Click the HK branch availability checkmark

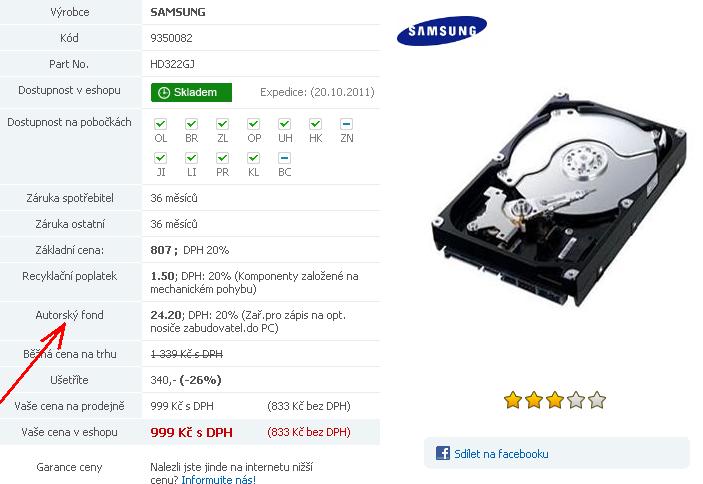(x=316, y=124)
